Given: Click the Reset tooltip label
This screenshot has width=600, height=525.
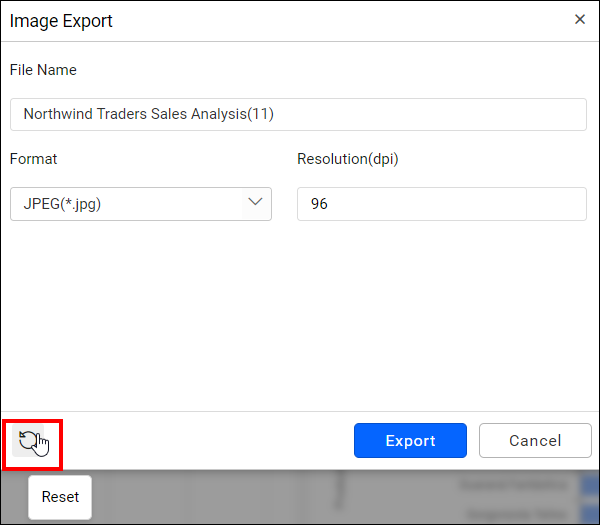Looking at the screenshot, I should tap(60, 497).
